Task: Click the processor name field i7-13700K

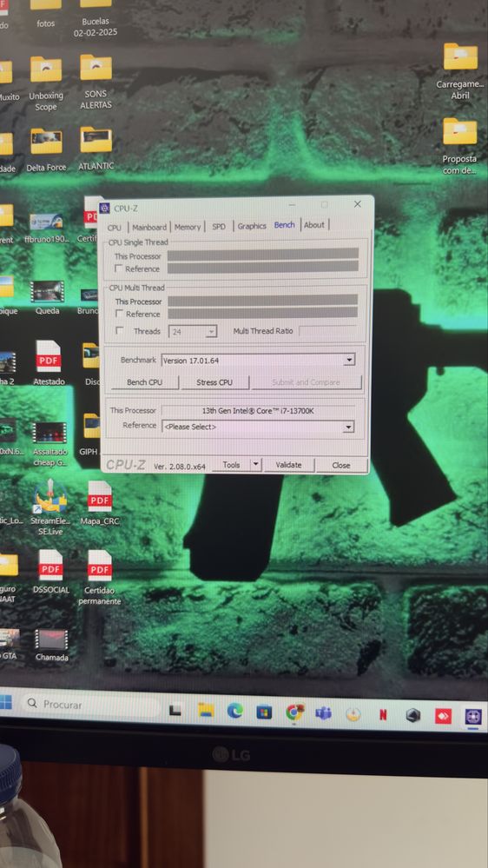Action: [258, 411]
